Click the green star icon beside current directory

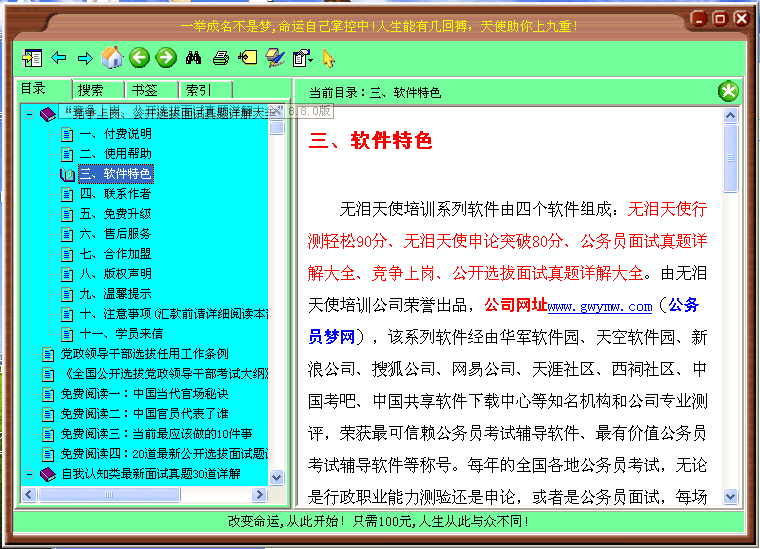click(729, 92)
